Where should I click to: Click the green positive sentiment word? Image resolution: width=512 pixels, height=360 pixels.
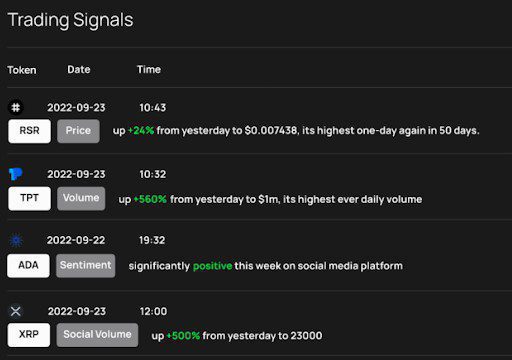tap(212, 266)
